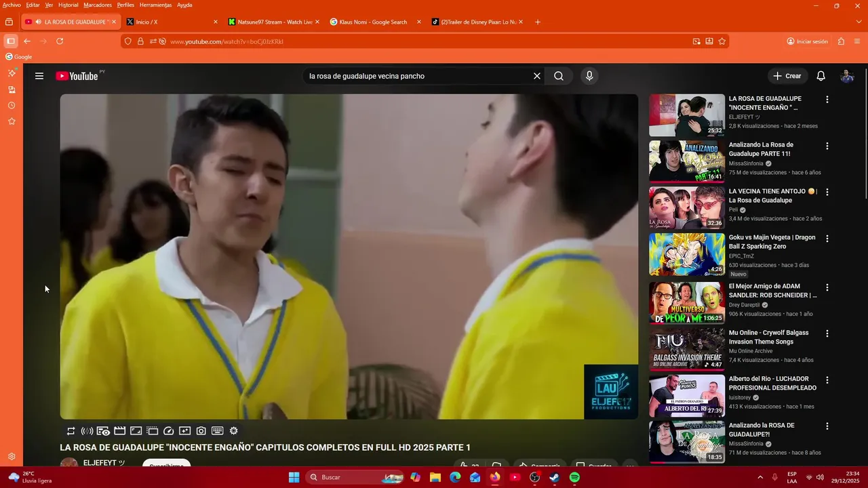Click the video filters sparkle icon

[185, 431]
